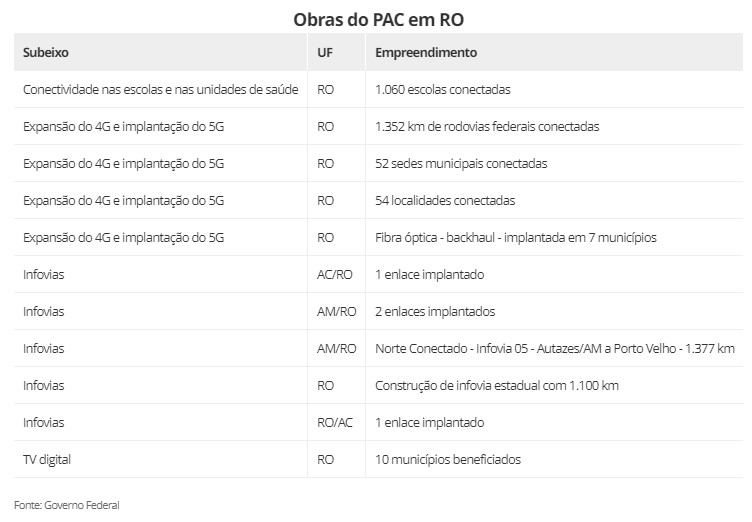Click the "AC/RO" UF cell
This screenshot has width=752, height=522.
pyautogui.click(x=335, y=274)
